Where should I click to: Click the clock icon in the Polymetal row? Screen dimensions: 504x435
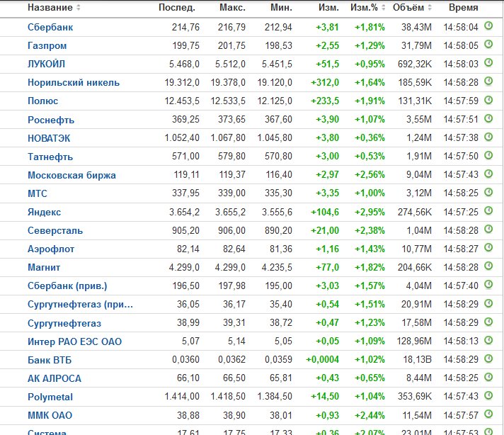coord(488,395)
